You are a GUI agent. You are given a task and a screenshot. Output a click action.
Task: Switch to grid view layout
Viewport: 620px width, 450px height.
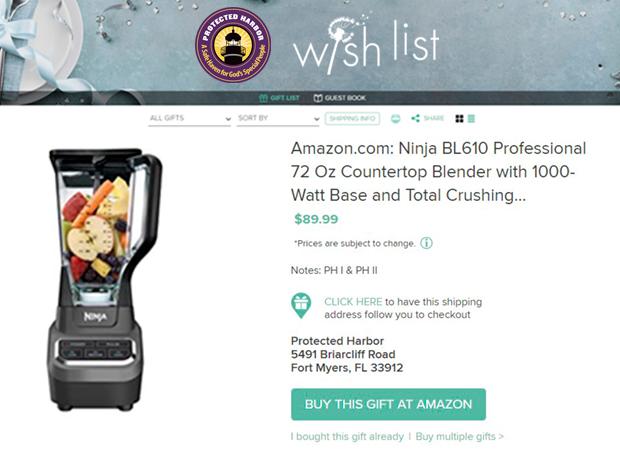tap(459, 119)
